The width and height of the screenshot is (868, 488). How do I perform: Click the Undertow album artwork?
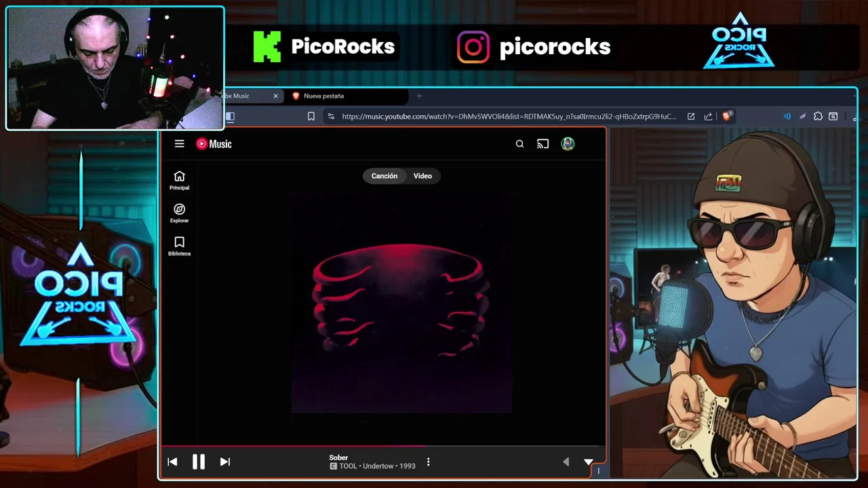coord(401,303)
